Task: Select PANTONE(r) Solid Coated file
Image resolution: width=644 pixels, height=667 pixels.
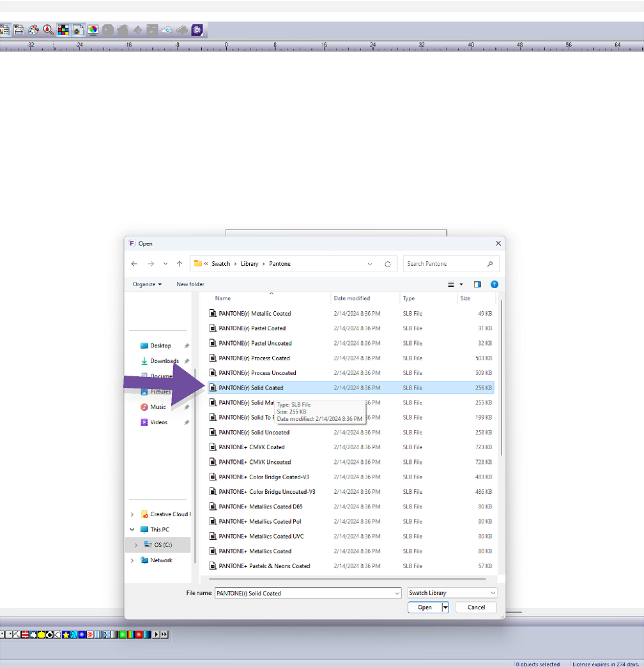Action: 351,388
